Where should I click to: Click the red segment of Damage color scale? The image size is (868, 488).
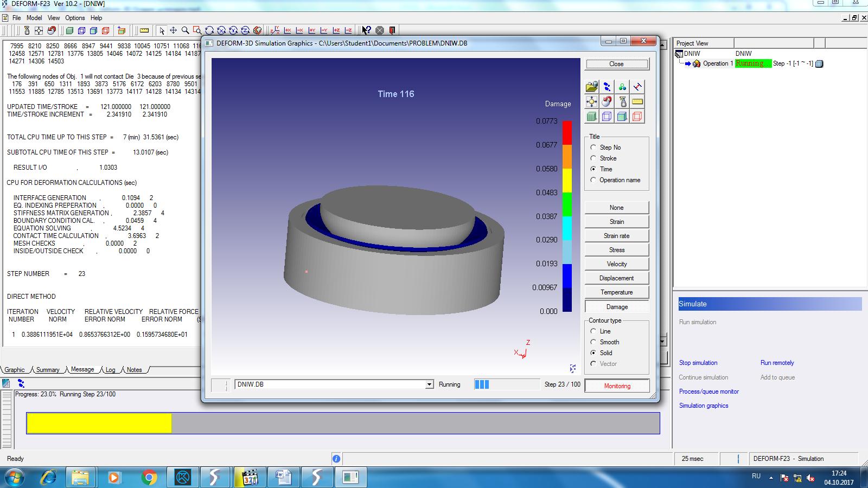tap(567, 132)
